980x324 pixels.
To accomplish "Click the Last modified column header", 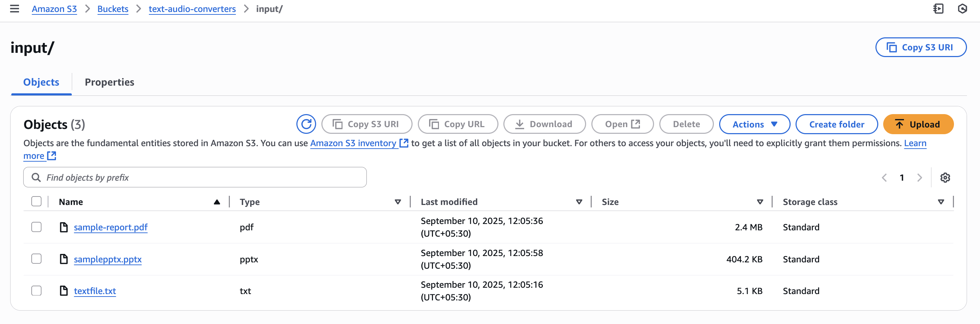I will (449, 202).
